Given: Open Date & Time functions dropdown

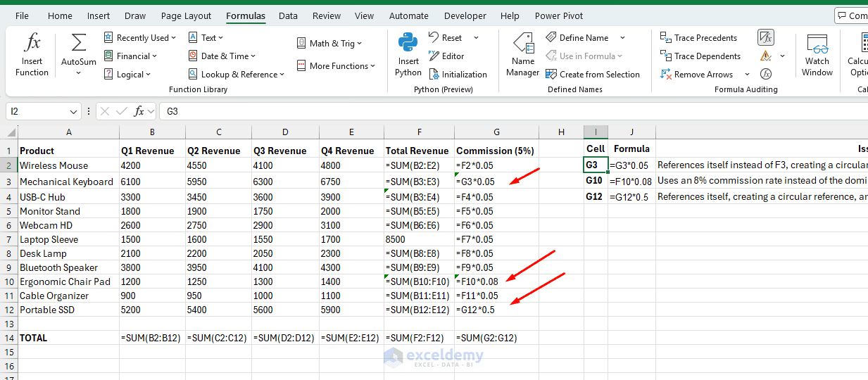Looking at the screenshot, I should [x=222, y=56].
